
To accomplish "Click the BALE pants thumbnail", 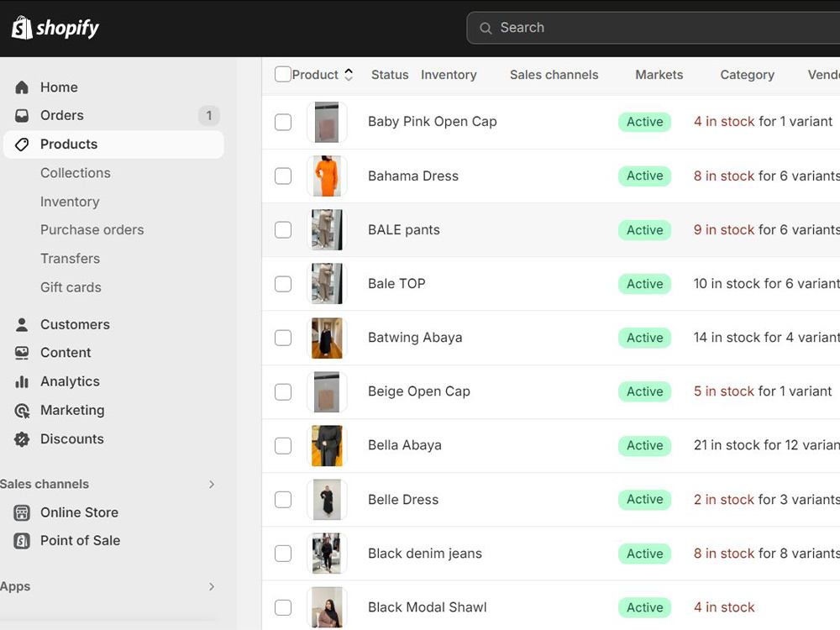I will click(327, 230).
